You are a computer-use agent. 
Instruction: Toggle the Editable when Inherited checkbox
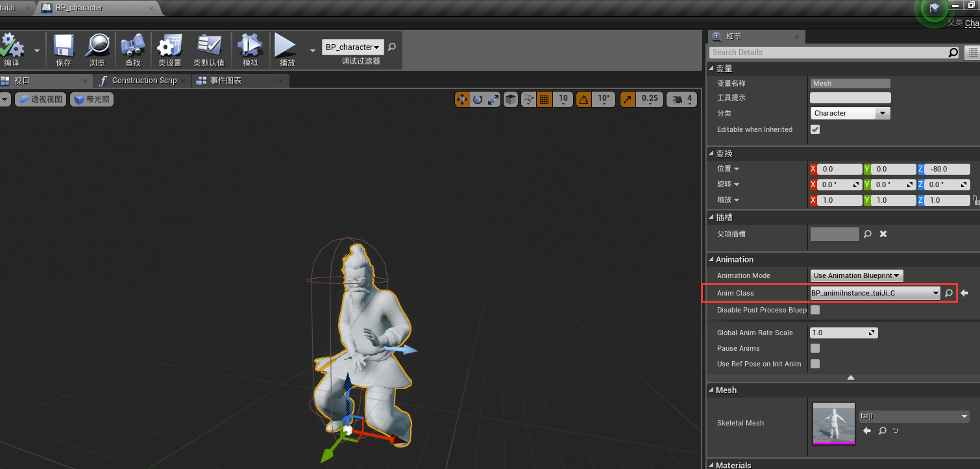click(815, 129)
